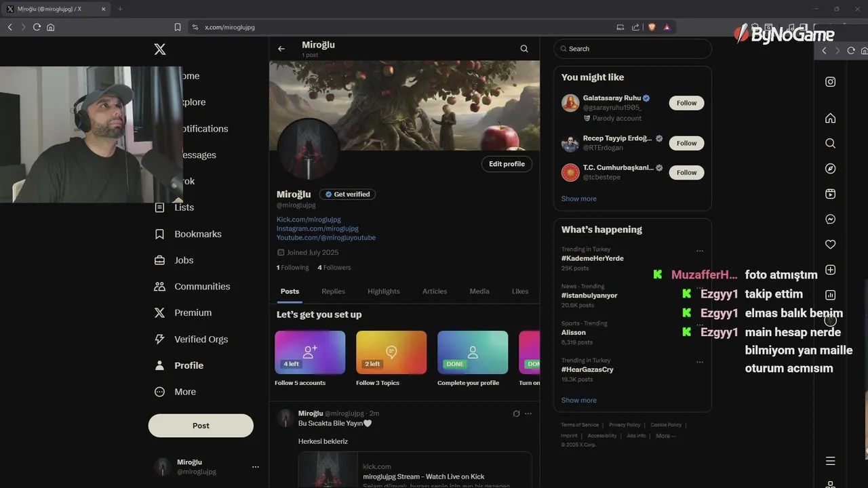Click the Profile icon in sidebar
Screen dimensions: 868x488
[160, 365]
